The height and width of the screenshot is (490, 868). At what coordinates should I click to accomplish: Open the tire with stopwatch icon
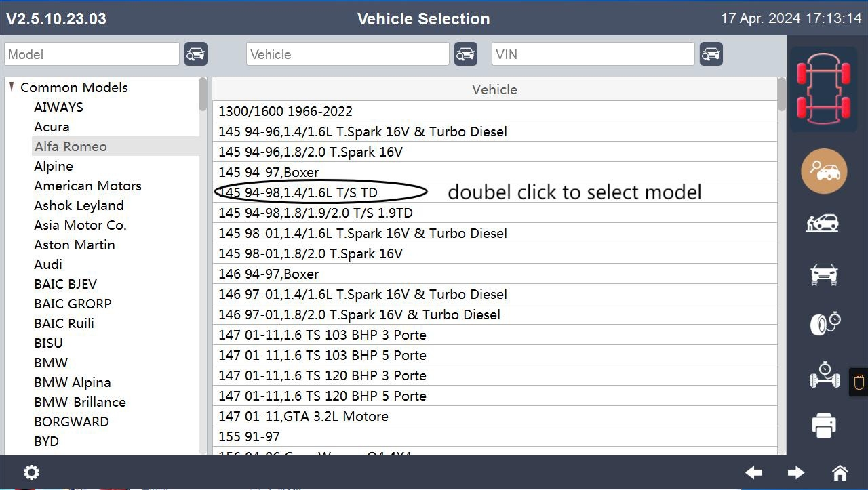click(x=825, y=323)
